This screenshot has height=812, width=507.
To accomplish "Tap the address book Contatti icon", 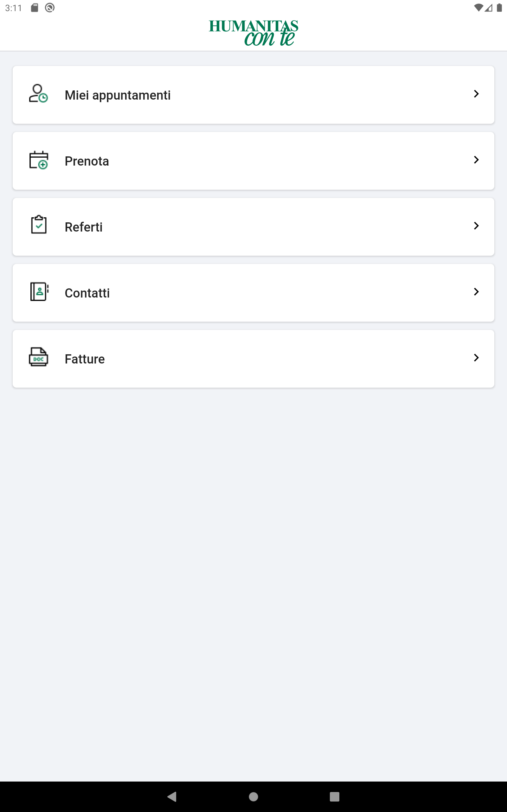I will point(39,291).
